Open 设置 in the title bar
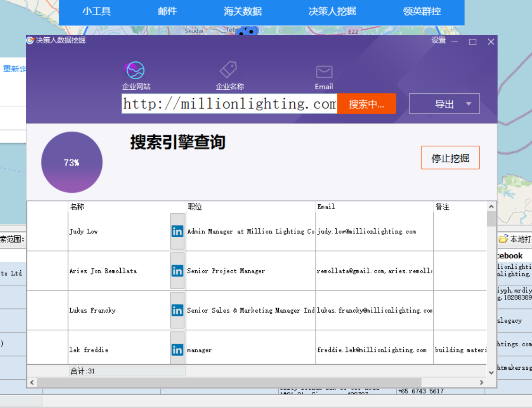 coord(438,41)
